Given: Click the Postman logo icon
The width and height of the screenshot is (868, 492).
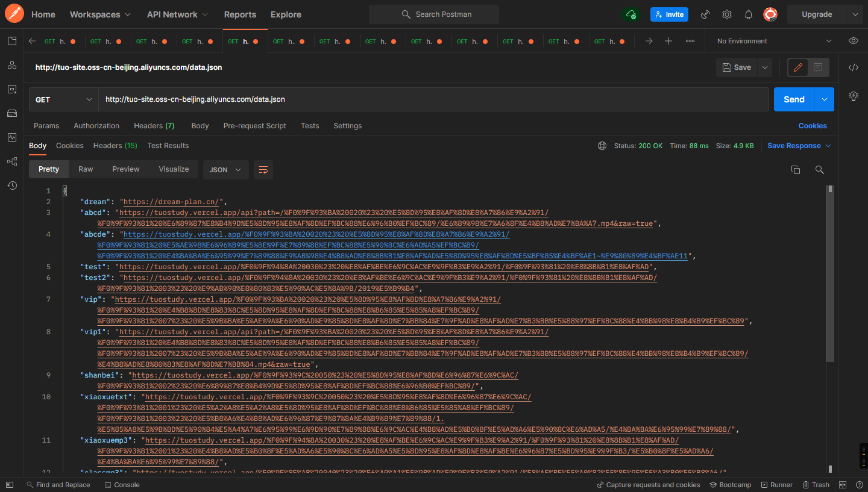Looking at the screenshot, I should [14, 14].
